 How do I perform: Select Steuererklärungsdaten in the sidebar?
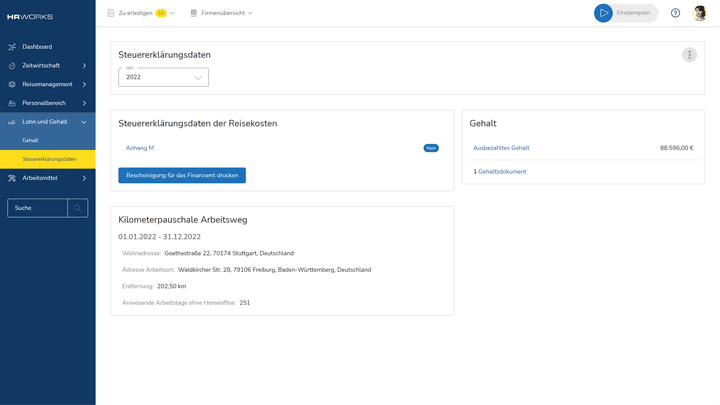click(48, 159)
